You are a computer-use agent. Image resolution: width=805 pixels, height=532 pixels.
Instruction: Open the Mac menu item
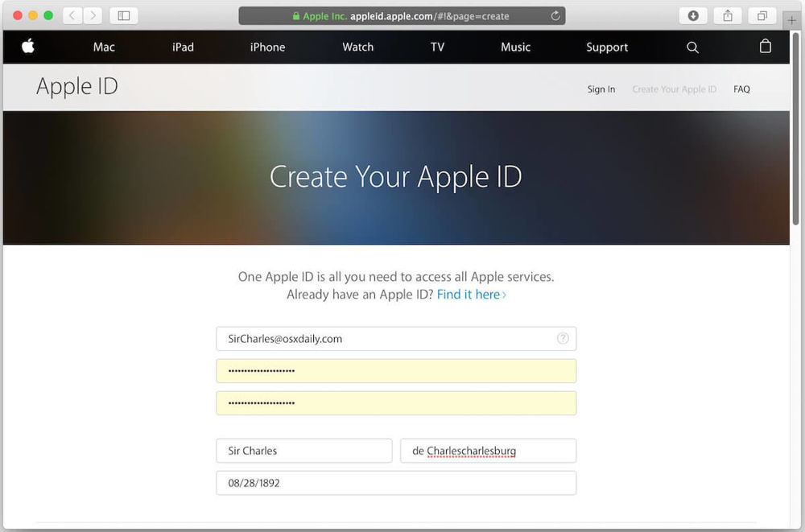click(104, 47)
